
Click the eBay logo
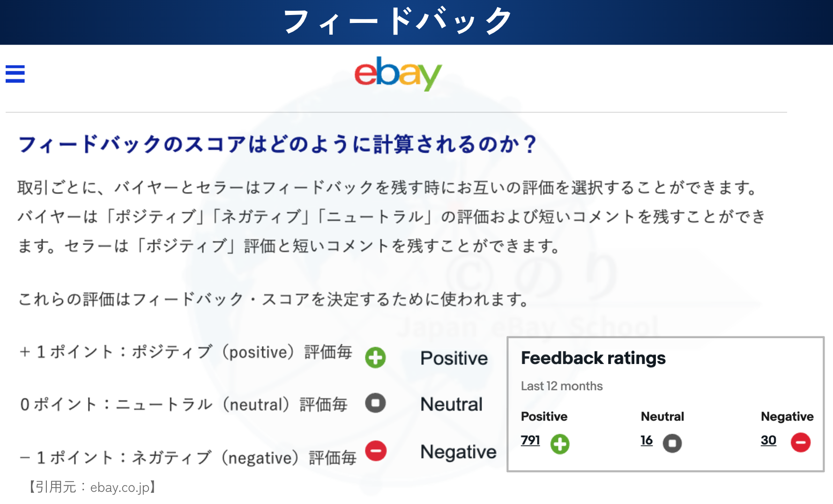tap(398, 73)
